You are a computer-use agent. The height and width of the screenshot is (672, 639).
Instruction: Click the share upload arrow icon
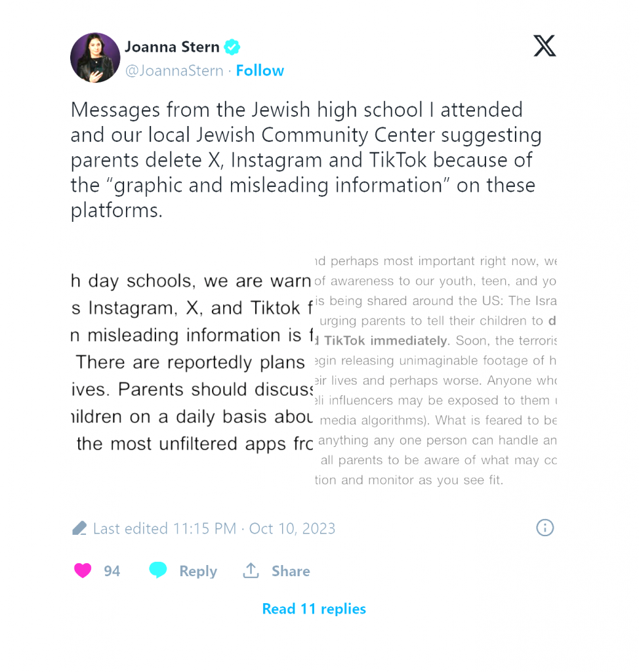[251, 570]
